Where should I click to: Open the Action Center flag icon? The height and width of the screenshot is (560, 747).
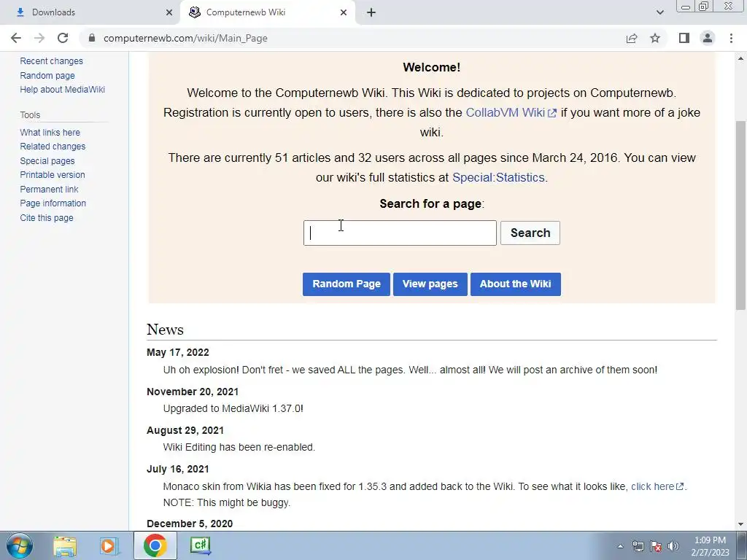coord(656,546)
